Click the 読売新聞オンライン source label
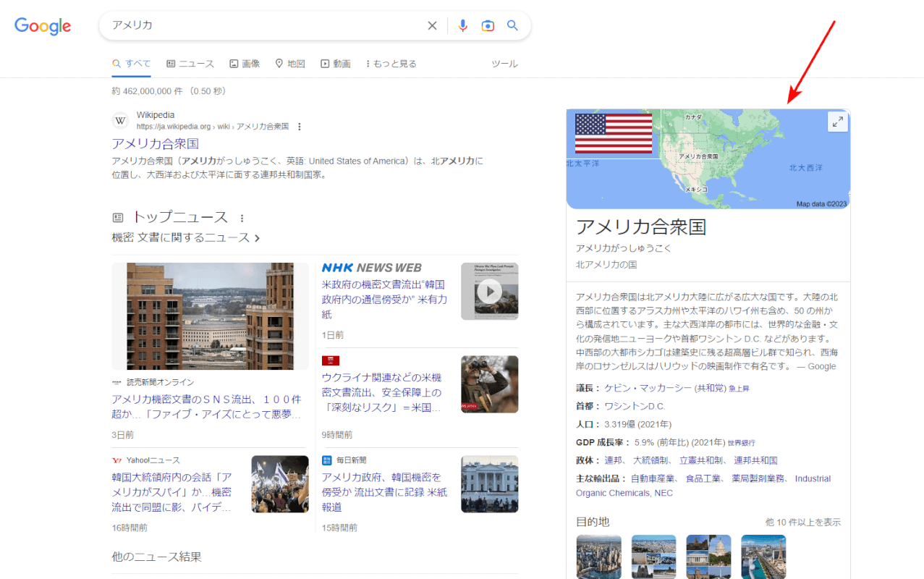 [161, 382]
